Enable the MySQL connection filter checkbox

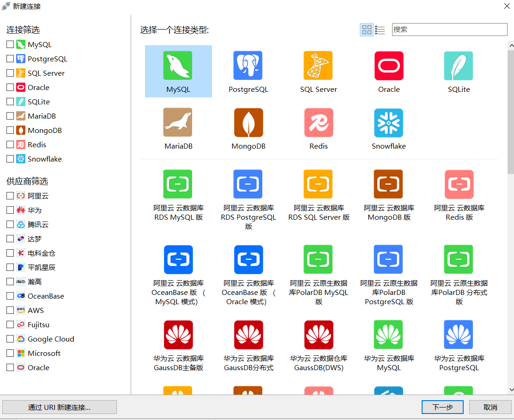[x=10, y=45]
